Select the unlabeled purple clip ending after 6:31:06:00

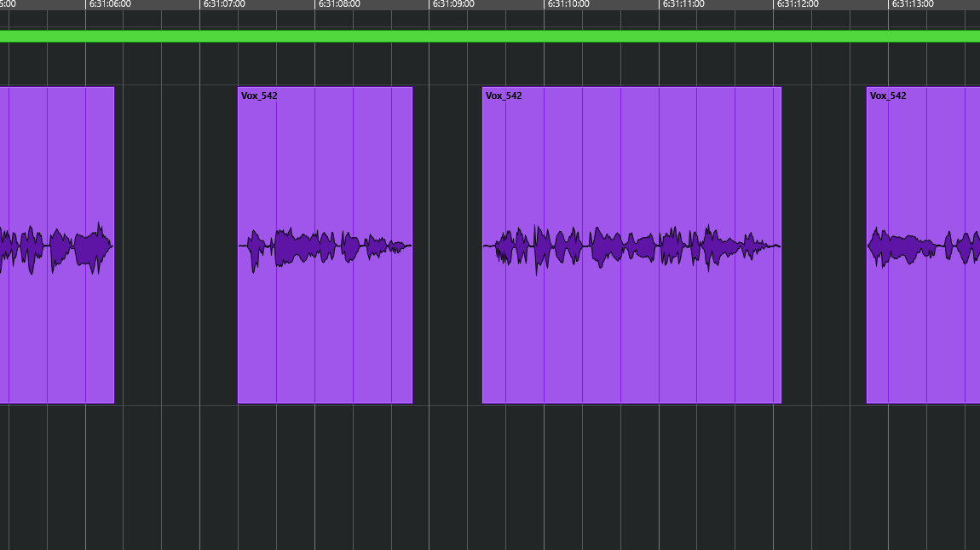pyautogui.click(x=57, y=246)
